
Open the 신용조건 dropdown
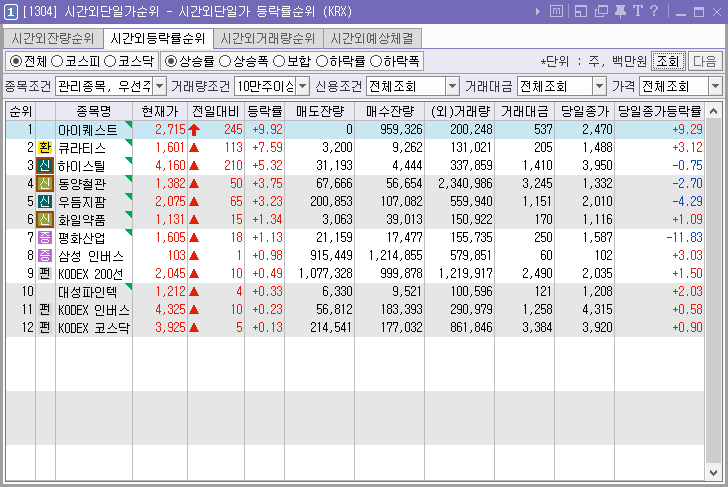click(x=452, y=86)
